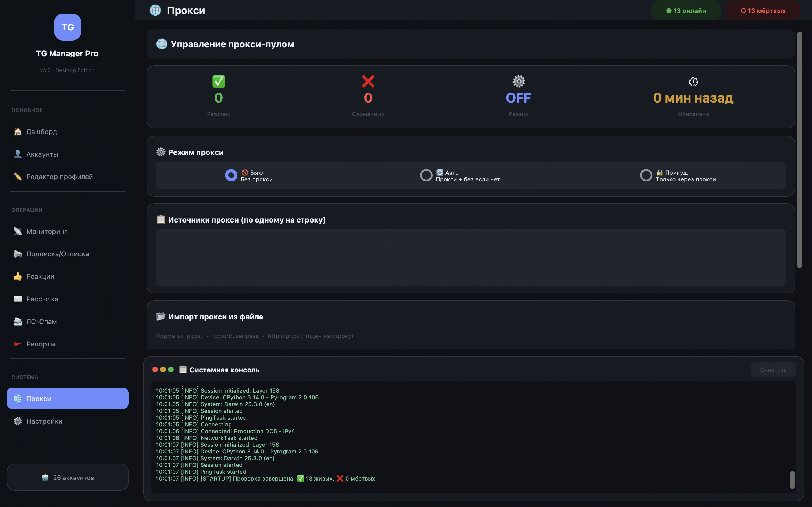Go to the ЛС-Спам menu item
Viewport: 812px width, 507px height.
coord(41,321)
